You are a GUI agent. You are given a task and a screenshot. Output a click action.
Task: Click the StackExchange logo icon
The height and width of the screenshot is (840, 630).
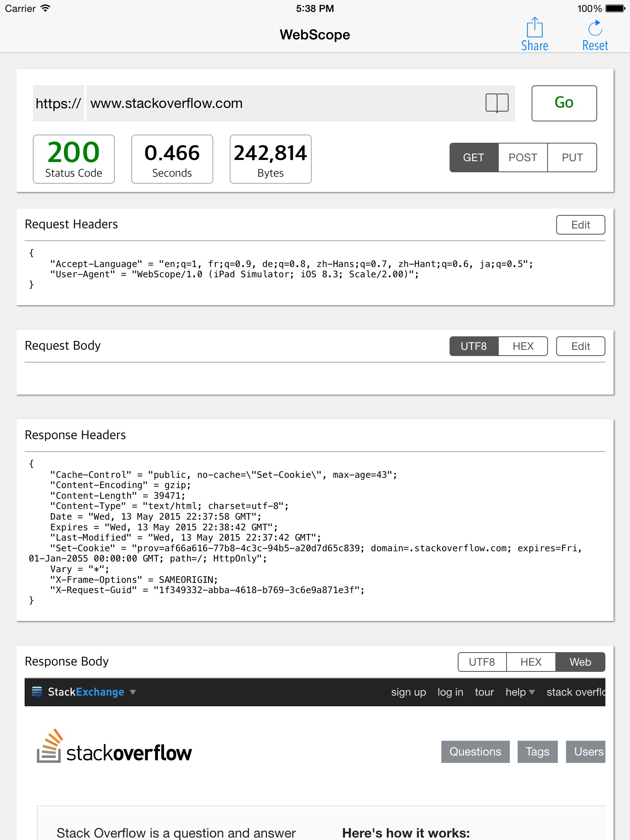pos(37,692)
